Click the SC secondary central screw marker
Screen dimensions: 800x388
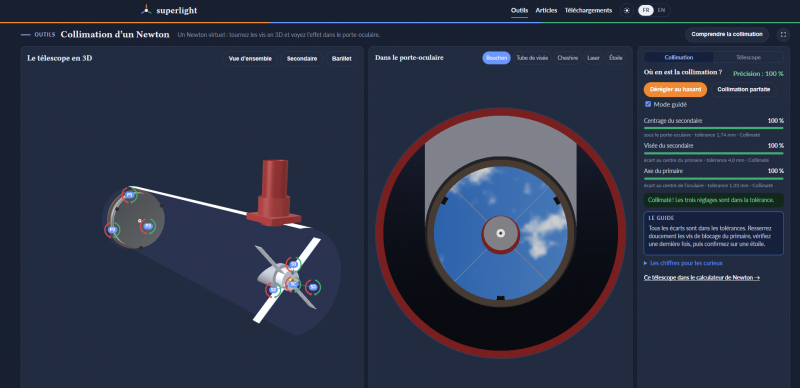tap(293, 284)
